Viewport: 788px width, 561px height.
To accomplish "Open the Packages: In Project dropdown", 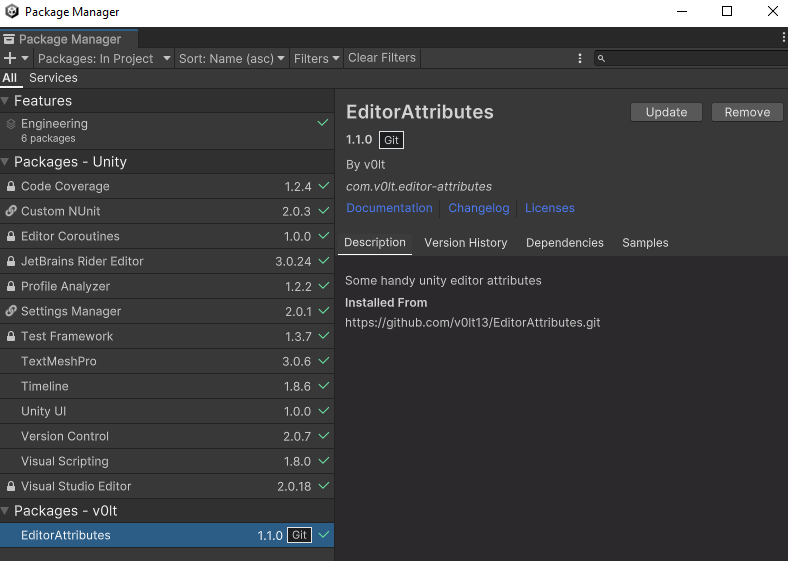I will pos(104,58).
